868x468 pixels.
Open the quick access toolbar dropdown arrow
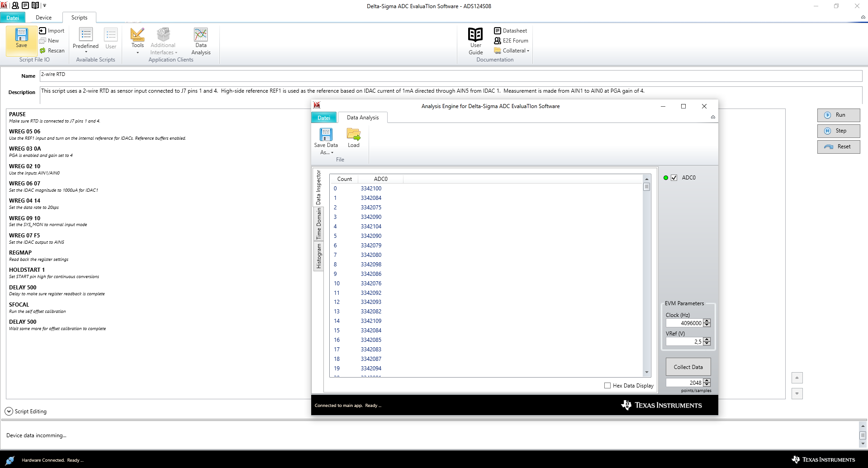coord(44,5)
